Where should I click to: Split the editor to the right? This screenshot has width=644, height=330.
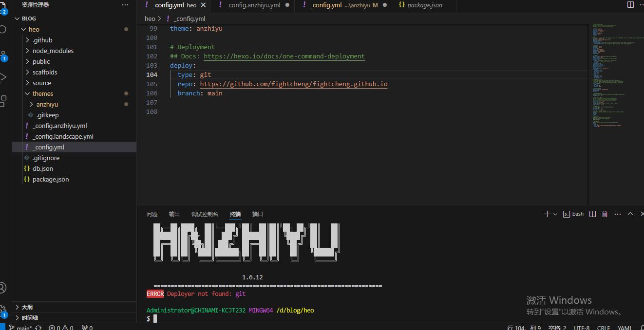[x=630, y=5]
